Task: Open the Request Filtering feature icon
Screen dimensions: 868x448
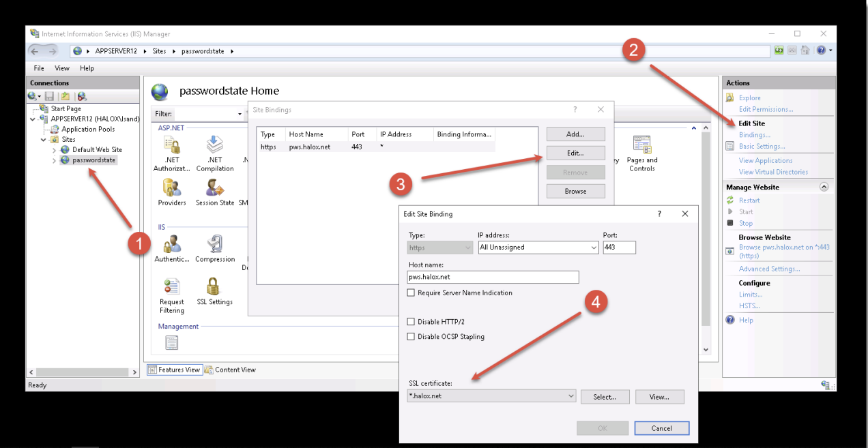Action: point(172,286)
